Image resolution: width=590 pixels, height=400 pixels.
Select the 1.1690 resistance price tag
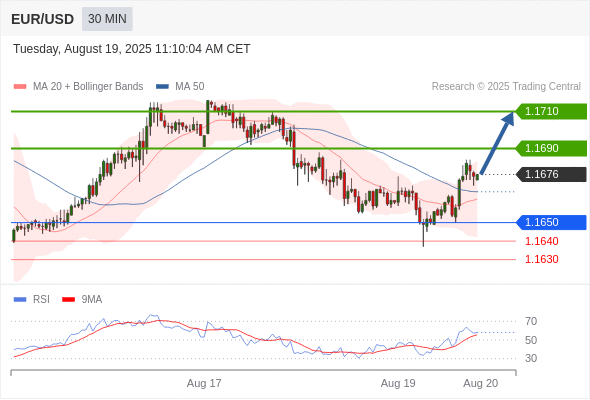click(x=551, y=148)
